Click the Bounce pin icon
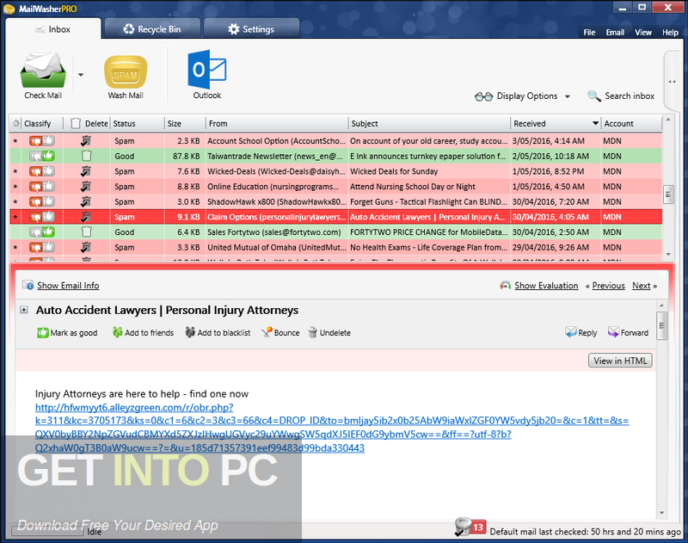Image resolution: width=688 pixels, height=543 pixels. pyautogui.click(x=266, y=332)
